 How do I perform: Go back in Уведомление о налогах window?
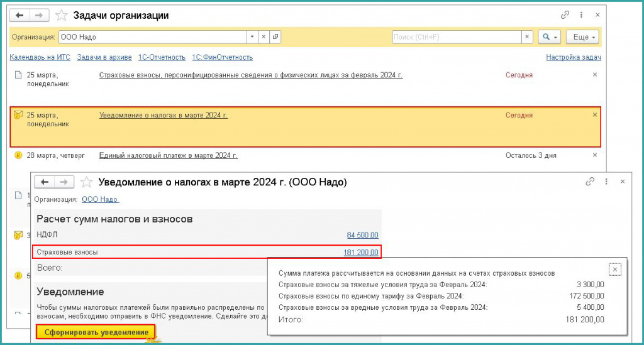click(x=45, y=182)
